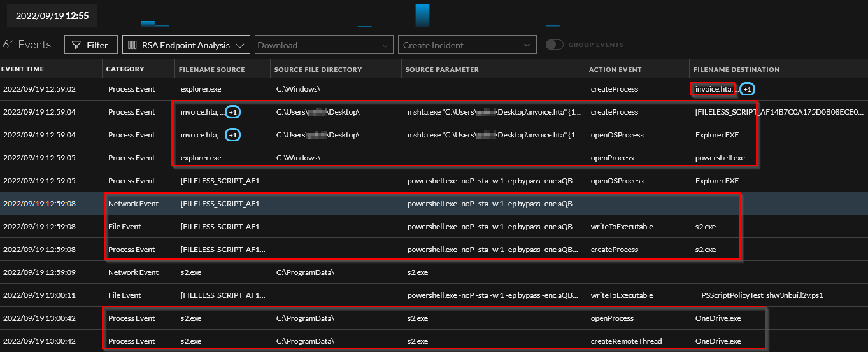Click the Source Parameter column header
The width and height of the screenshot is (868, 352).
click(x=442, y=69)
